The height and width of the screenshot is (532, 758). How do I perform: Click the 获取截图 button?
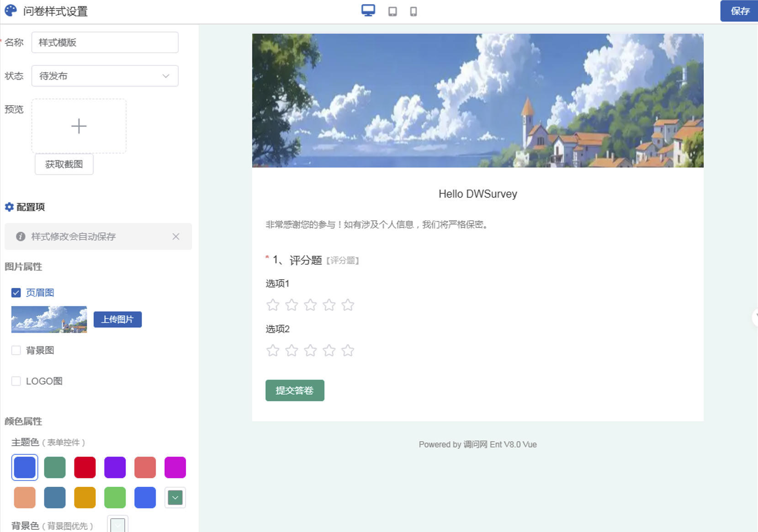64,164
